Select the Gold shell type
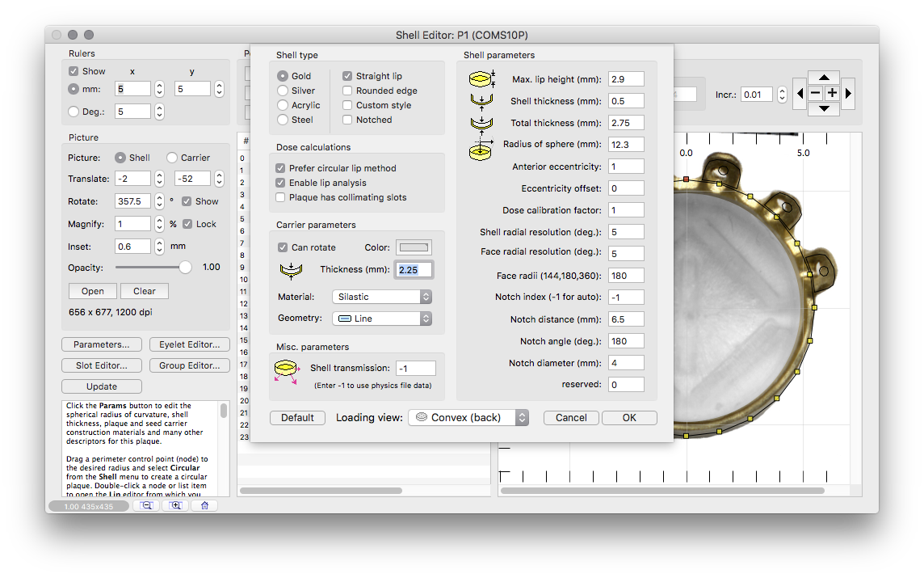This screenshot has width=924, height=578. 283,76
